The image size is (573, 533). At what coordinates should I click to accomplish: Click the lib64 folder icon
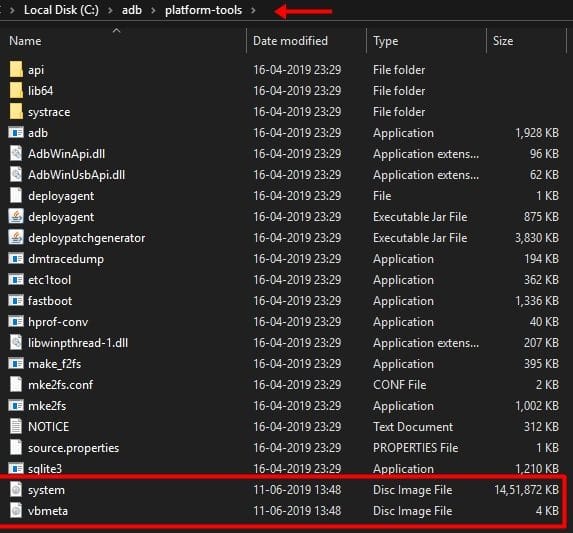pos(16,90)
